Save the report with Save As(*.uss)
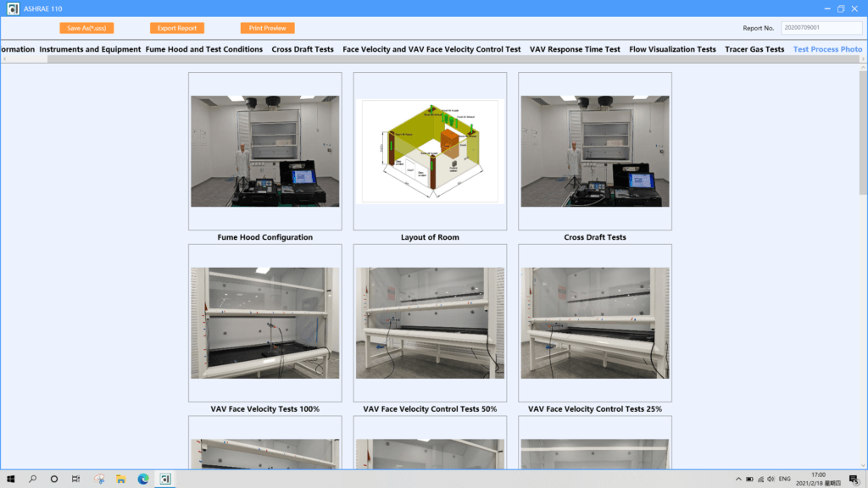 tap(86, 27)
